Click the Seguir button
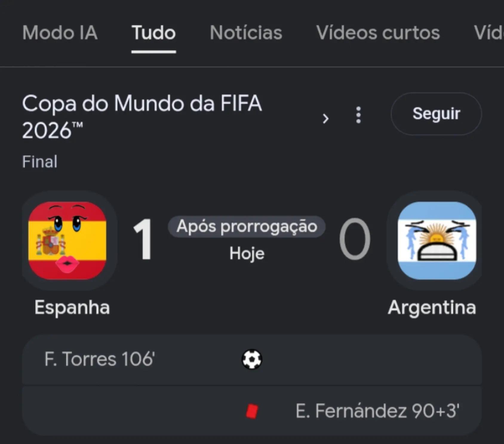Screen dimensions: 504x444 tap(436, 114)
